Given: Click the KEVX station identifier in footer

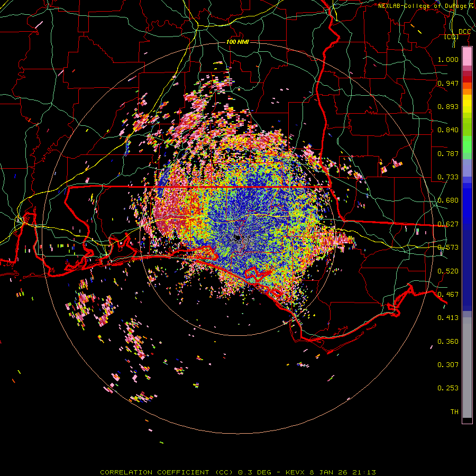Looking at the screenshot, I should point(296,472).
